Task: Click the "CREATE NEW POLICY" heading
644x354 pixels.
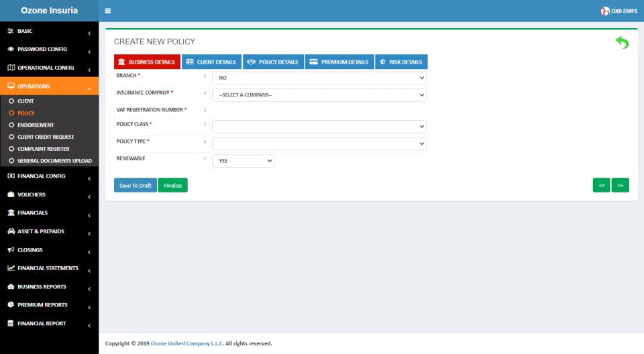Action: tap(154, 42)
